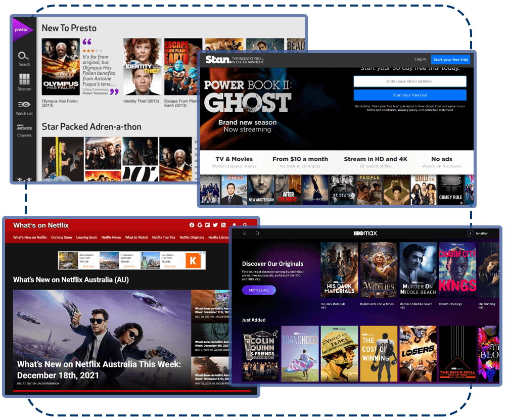Viewport: 509px width, 420px height.
Task: Click the HBO Max logo
Action: (x=365, y=234)
